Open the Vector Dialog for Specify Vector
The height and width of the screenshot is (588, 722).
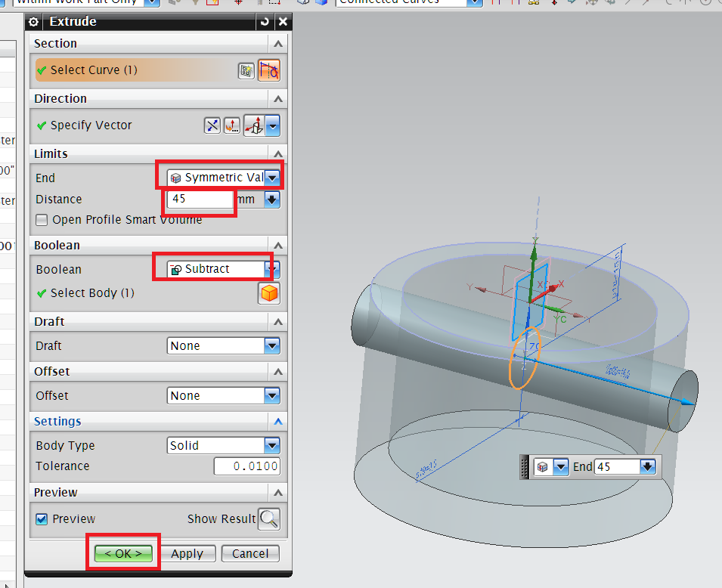pos(232,125)
